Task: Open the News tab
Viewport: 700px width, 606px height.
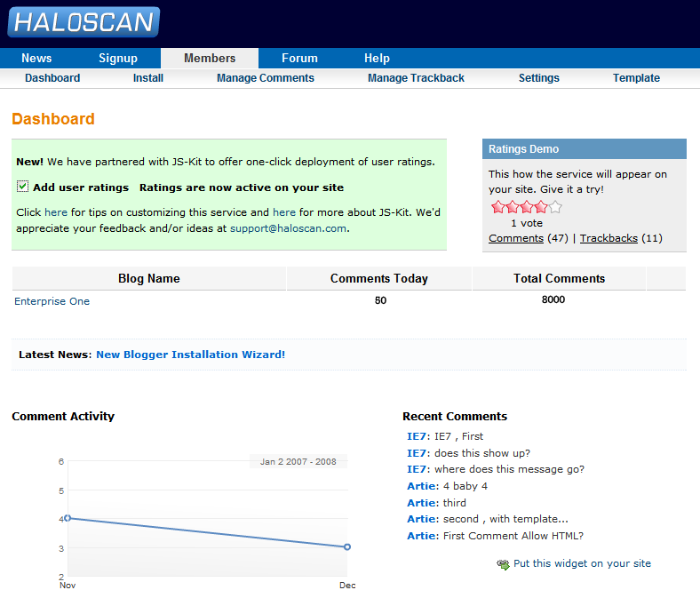Action: (36, 59)
